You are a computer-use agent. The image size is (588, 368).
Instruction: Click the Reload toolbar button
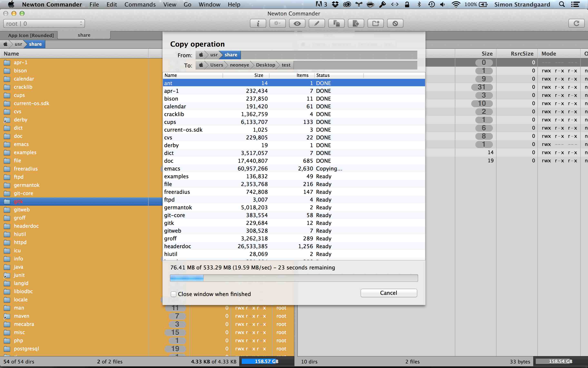click(576, 23)
